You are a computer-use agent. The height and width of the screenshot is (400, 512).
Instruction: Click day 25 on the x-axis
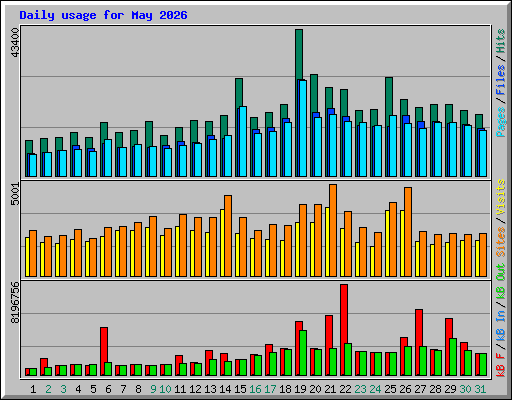point(390,389)
